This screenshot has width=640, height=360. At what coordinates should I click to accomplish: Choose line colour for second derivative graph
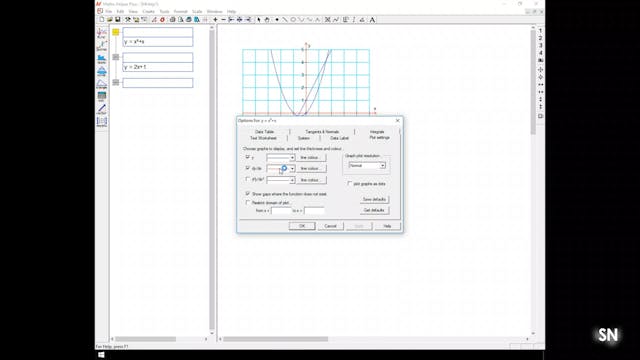(x=311, y=180)
